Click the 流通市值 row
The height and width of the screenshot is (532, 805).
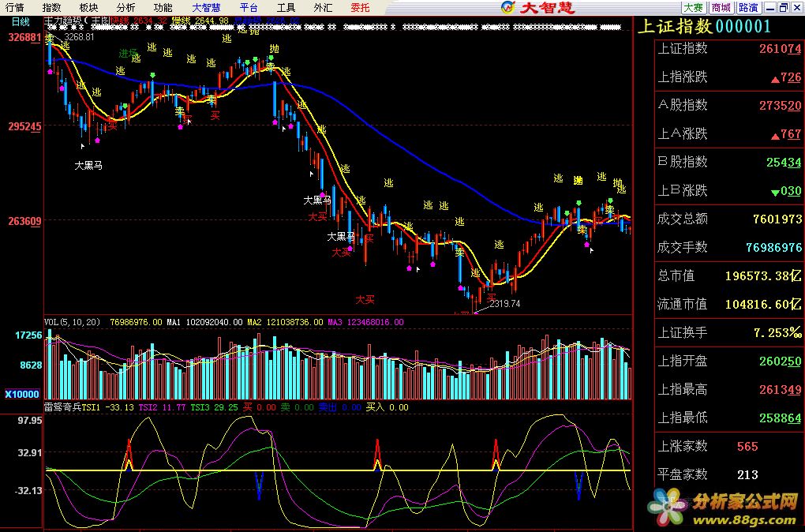click(729, 304)
